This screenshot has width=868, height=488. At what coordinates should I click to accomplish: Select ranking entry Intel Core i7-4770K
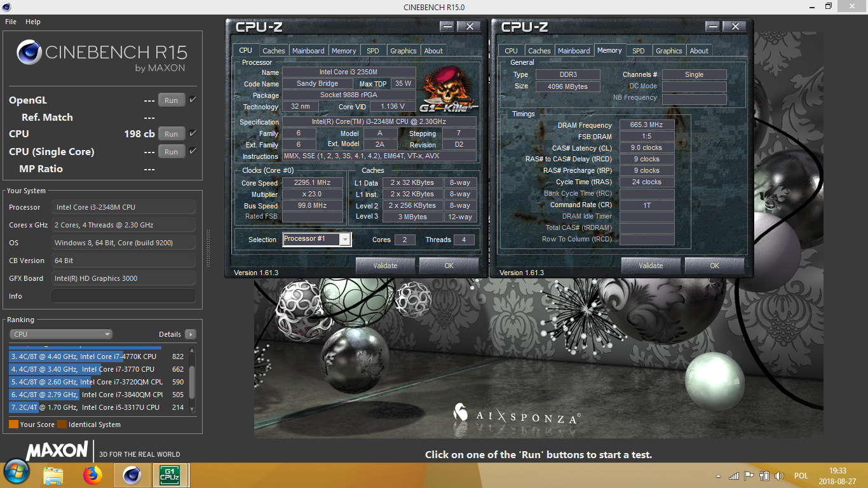pyautogui.click(x=97, y=356)
